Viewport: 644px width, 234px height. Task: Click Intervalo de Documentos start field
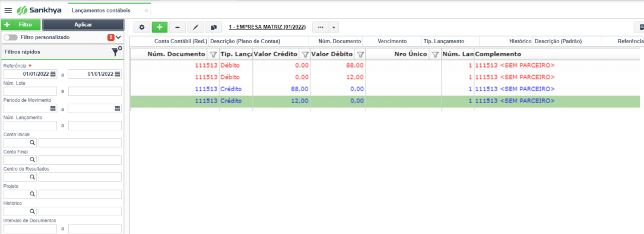(30, 229)
